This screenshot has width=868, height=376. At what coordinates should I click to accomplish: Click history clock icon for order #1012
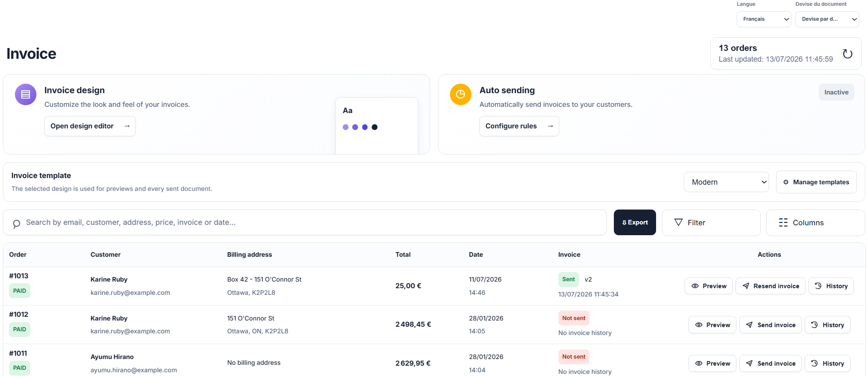815,325
